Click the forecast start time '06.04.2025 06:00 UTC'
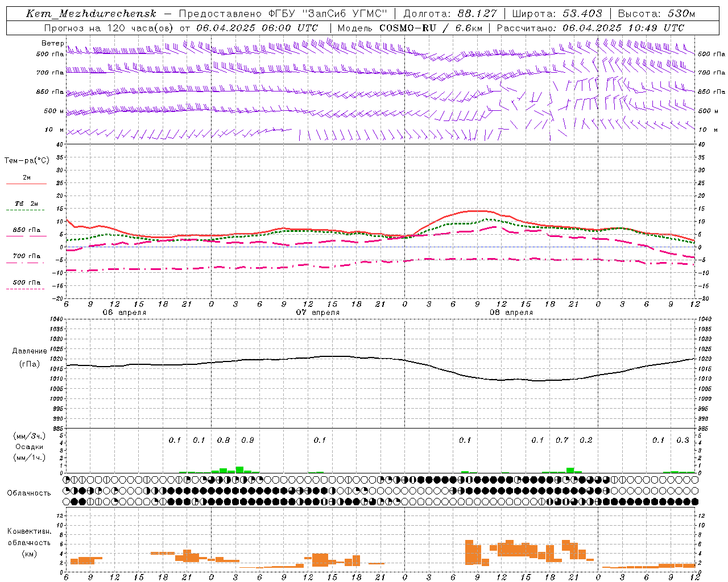Viewport: 728px width, 582px height. point(257,28)
